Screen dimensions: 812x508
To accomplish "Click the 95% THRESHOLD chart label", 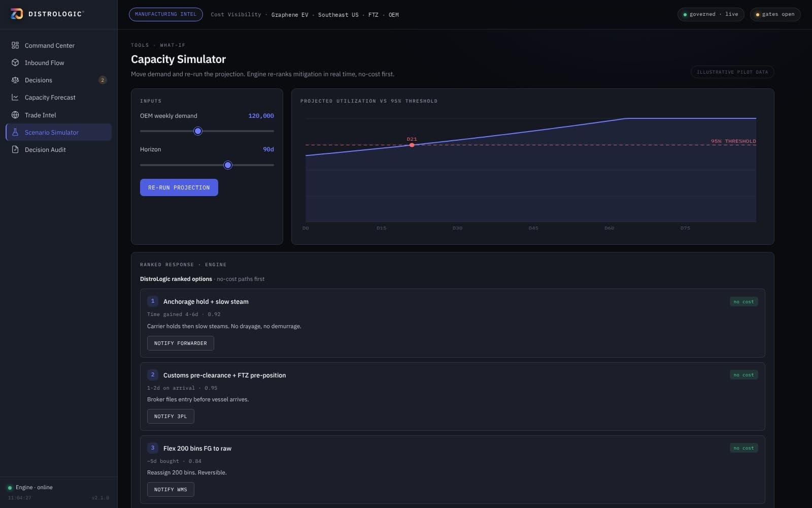I will coord(733,141).
